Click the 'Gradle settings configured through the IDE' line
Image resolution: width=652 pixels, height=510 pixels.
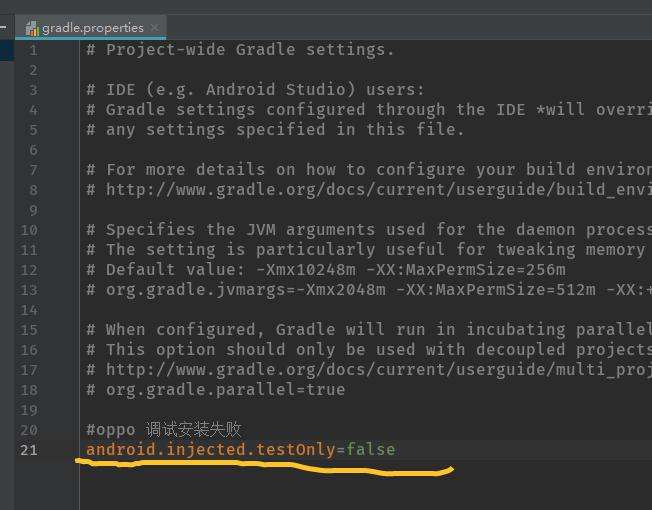point(369,110)
